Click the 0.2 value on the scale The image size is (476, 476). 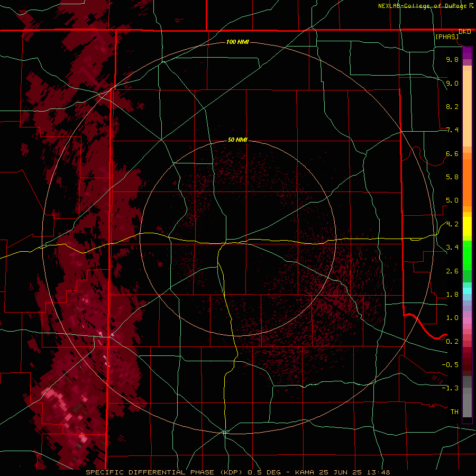(x=452, y=342)
